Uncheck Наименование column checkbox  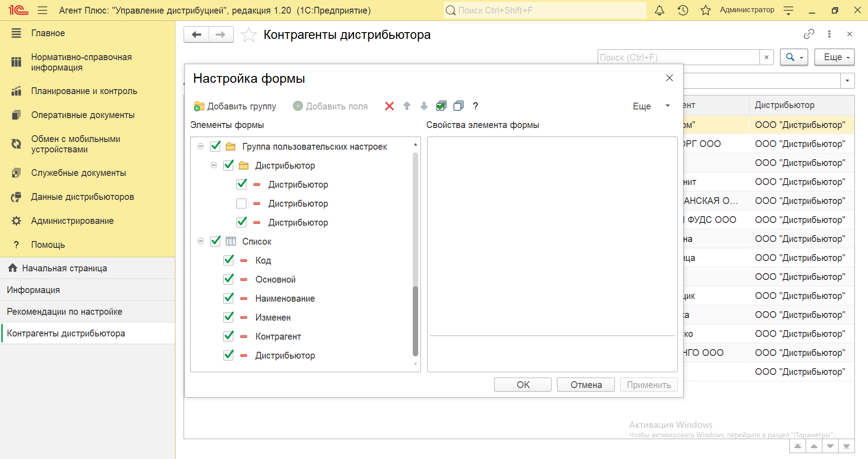229,298
